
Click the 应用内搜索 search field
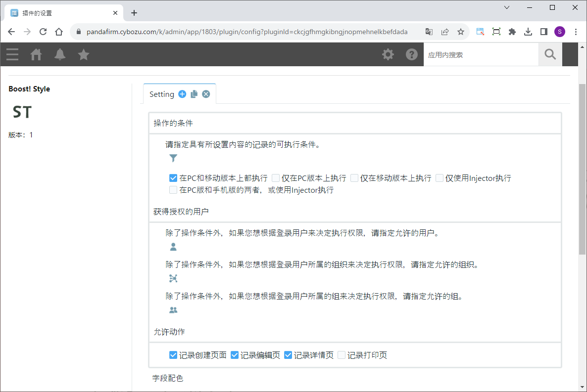(480, 54)
